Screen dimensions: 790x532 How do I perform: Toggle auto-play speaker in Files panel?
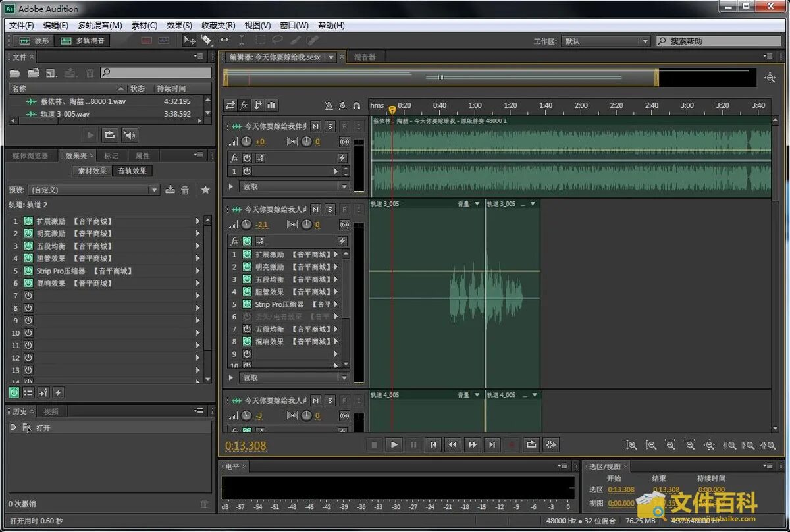130,135
